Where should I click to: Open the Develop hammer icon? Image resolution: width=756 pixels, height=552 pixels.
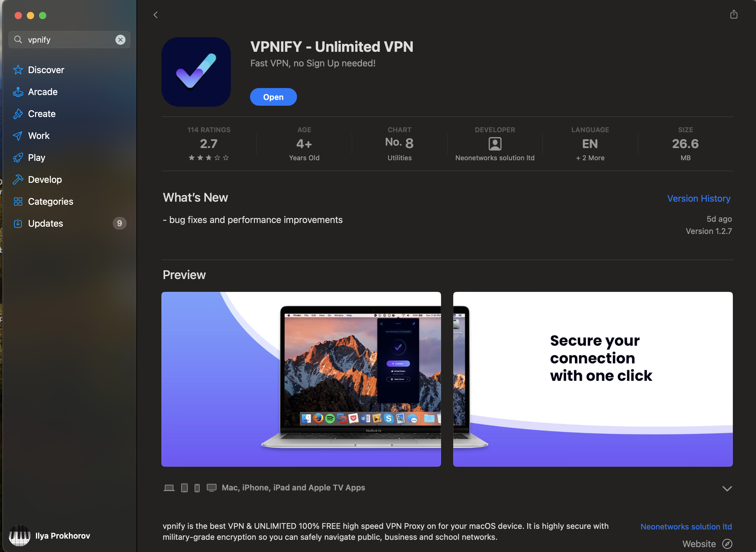click(x=18, y=179)
